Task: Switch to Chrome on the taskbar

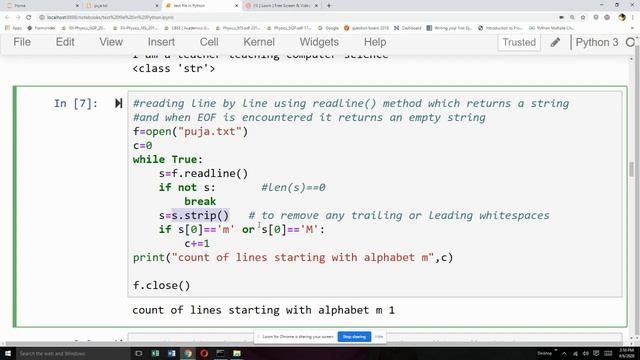Action: click(188, 353)
